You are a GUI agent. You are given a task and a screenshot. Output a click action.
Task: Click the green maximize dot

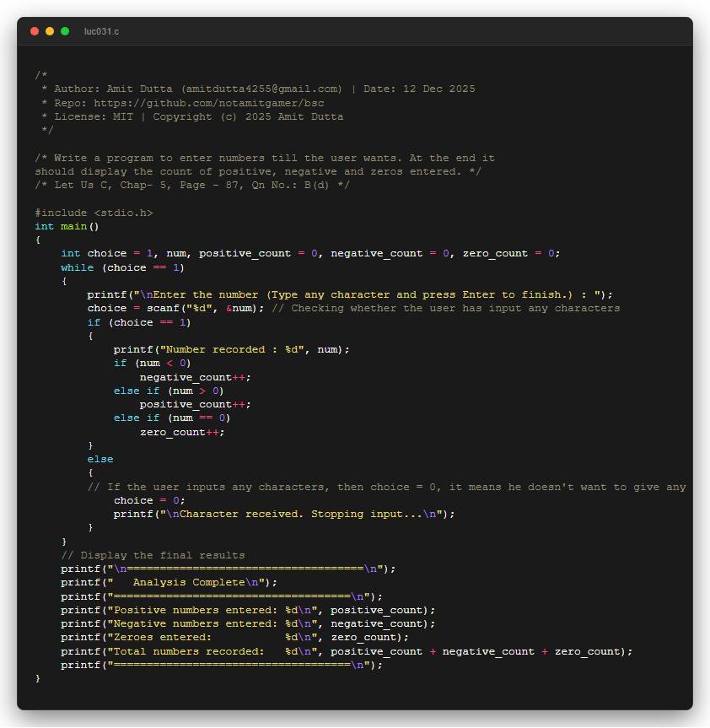click(65, 31)
